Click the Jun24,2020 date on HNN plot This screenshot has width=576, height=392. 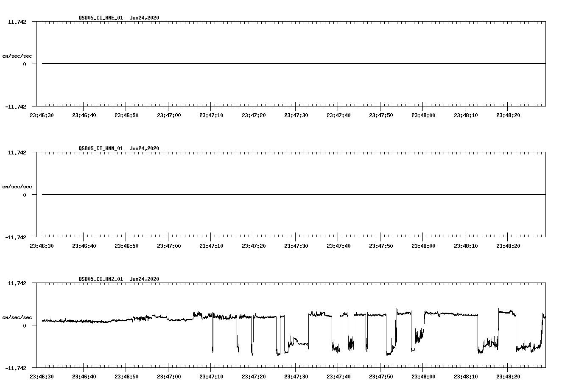coord(145,148)
